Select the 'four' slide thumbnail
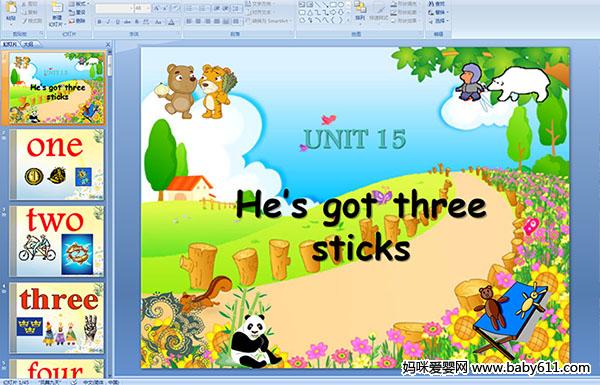 [57, 368]
